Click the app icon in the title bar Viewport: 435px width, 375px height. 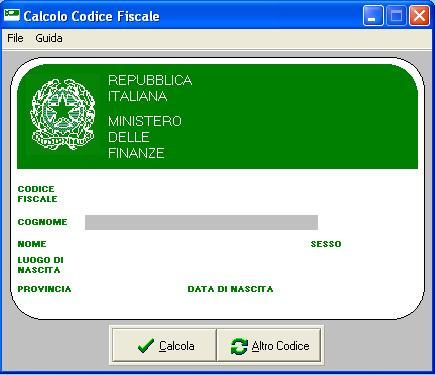(x=12, y=15)
